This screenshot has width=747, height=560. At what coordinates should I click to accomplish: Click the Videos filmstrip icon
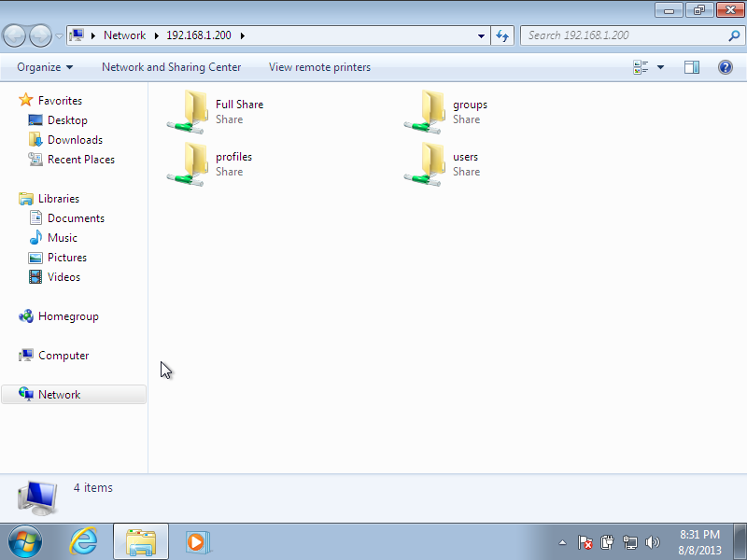(35, 276)
